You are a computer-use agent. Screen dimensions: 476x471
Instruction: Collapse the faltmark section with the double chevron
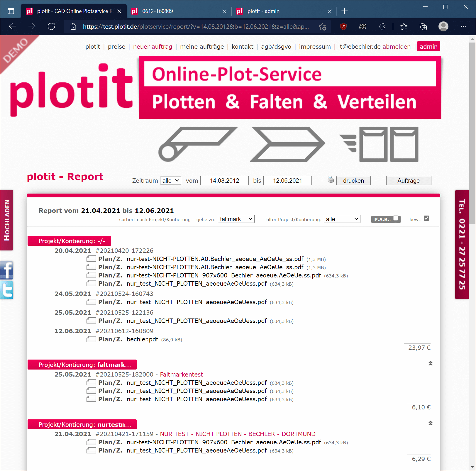(431, 363)
